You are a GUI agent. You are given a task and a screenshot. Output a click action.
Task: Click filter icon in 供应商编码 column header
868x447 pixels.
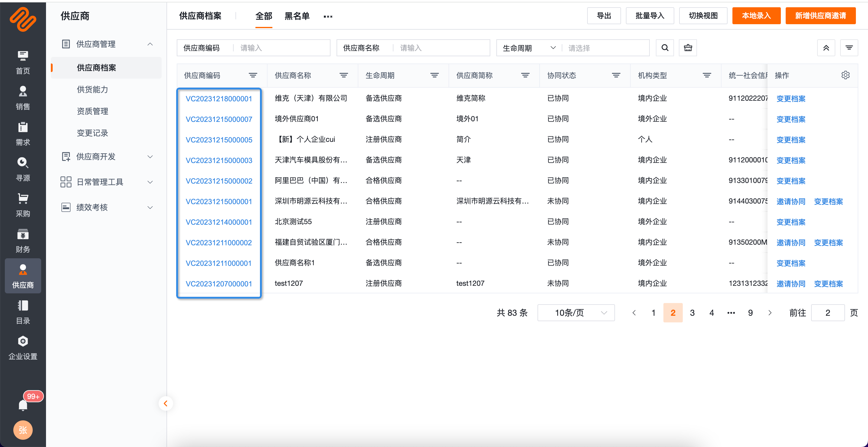click(253, 75)
